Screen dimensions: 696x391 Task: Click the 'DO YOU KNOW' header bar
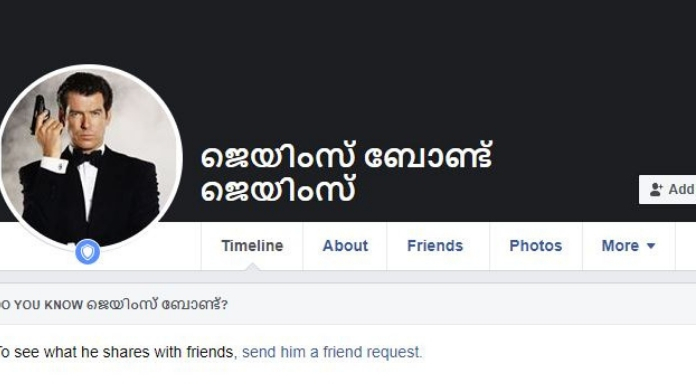348,304
